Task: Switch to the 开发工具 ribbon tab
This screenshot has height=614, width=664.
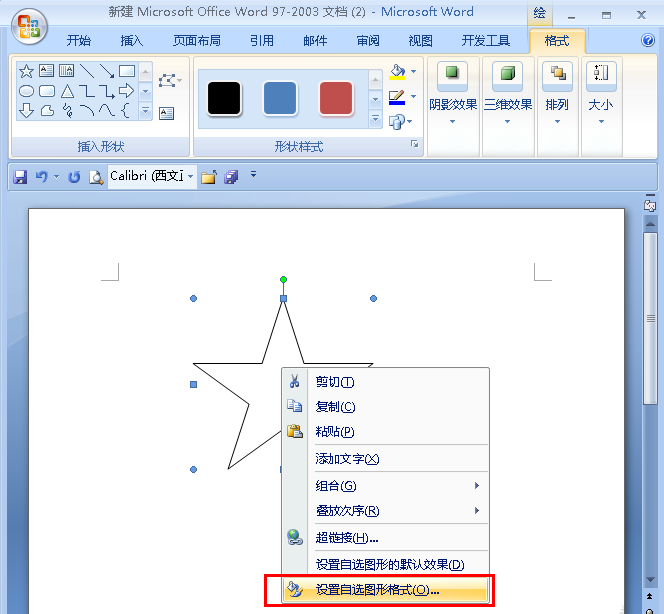Action: [485, 41]
